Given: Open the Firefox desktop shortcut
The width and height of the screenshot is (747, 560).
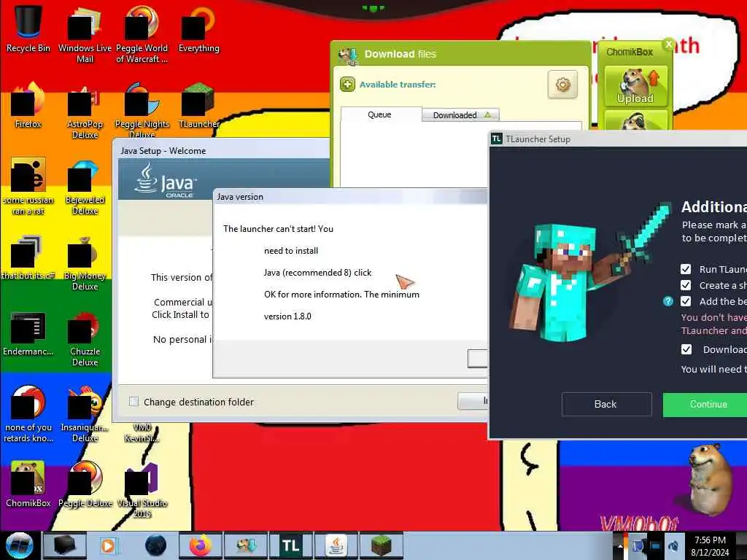Looking at the screenshot, I should pyautogui.click(x=28, y=105).
